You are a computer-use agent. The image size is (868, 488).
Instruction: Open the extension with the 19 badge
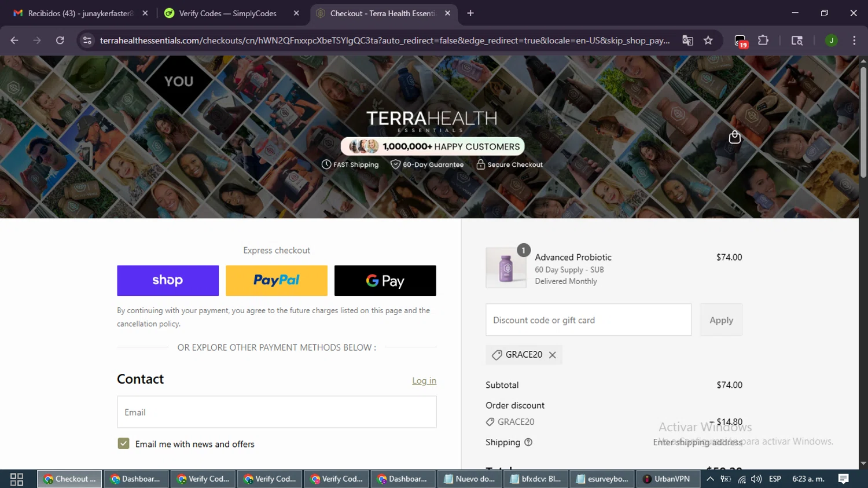pyautogui.click(x=741, y=41)
